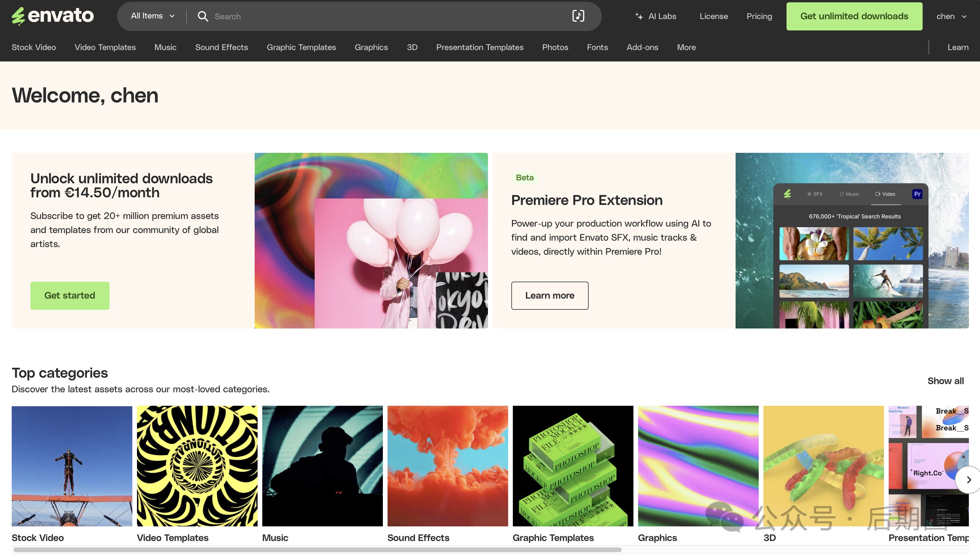Click Show all in Top categories
Screen dimensions: 980x558
pyautogui.click(x=945, y=381)
